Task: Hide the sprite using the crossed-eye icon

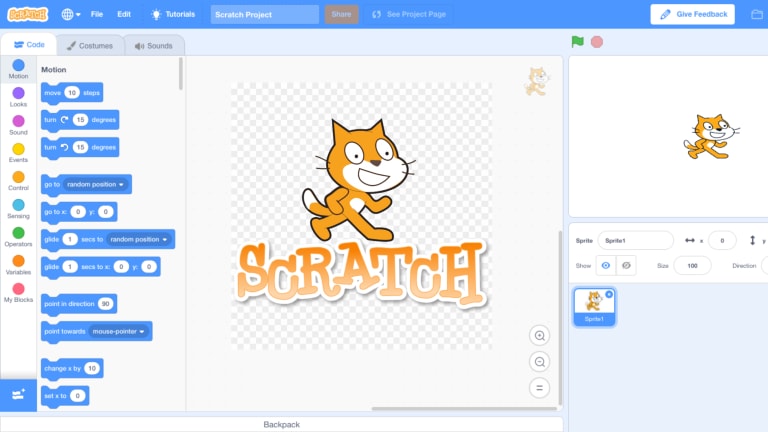Action: 626,265
